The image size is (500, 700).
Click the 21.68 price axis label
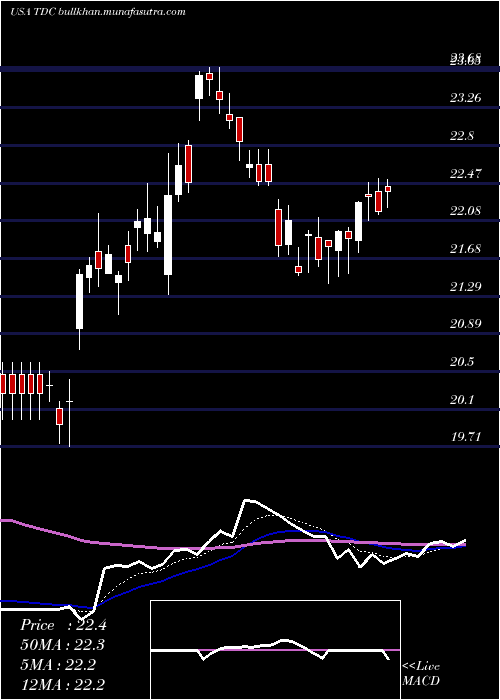click(465, 249)
